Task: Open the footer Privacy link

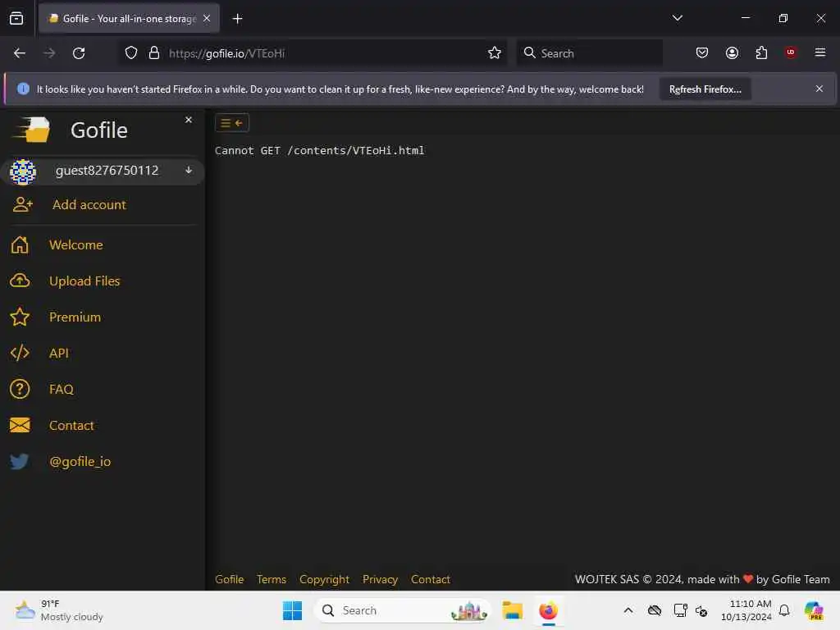Action: coord(381,580)
